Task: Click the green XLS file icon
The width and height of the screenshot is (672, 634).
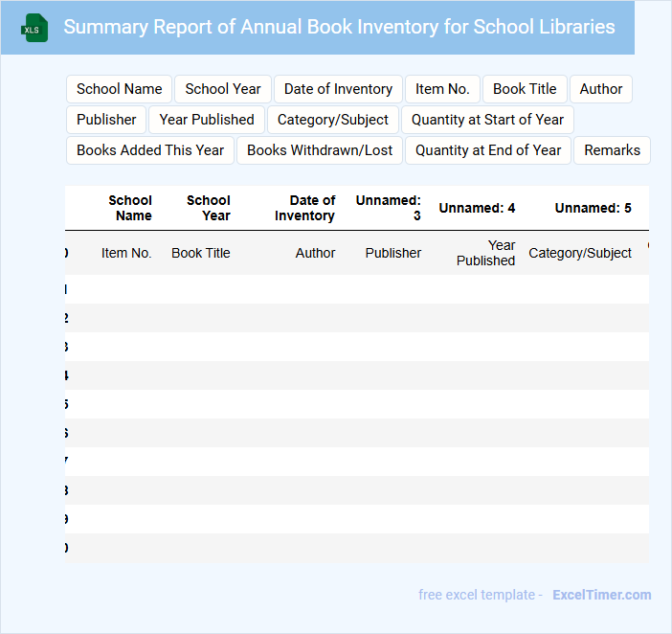Action: click(x=34, y=28)
